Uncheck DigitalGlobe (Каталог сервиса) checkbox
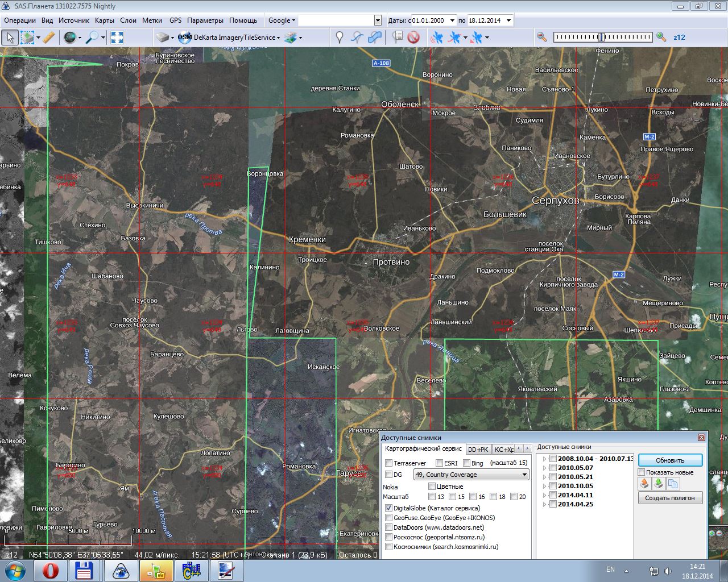The width and height of the screenshot is (728, 582). [389, 508]
